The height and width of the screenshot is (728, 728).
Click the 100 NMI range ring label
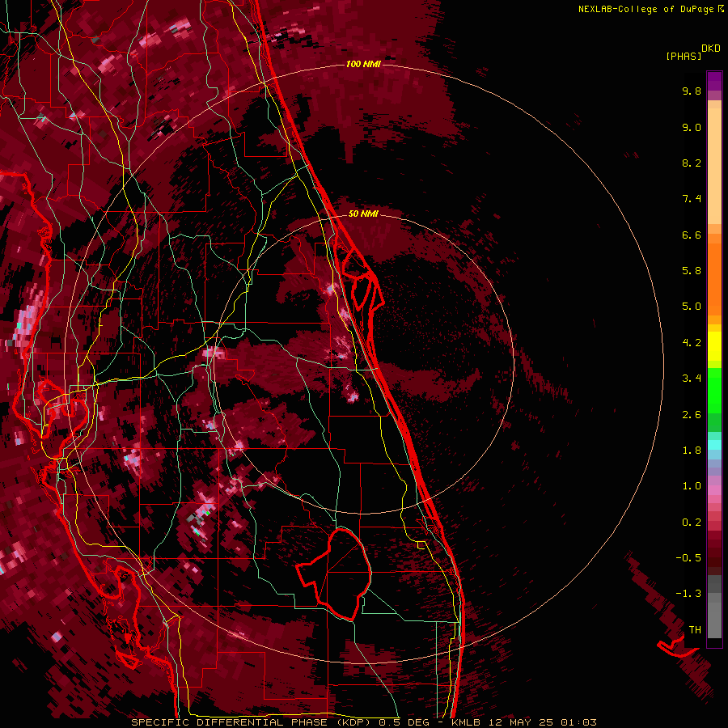(363, 64)
